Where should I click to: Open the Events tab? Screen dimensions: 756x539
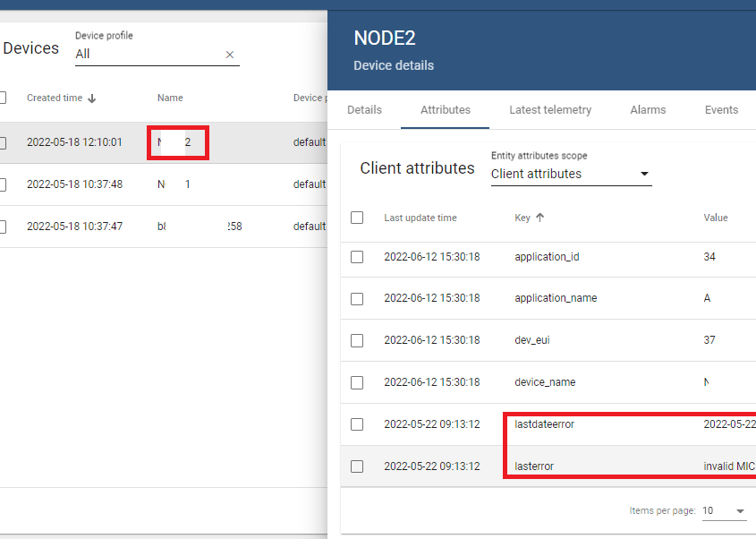721,110
